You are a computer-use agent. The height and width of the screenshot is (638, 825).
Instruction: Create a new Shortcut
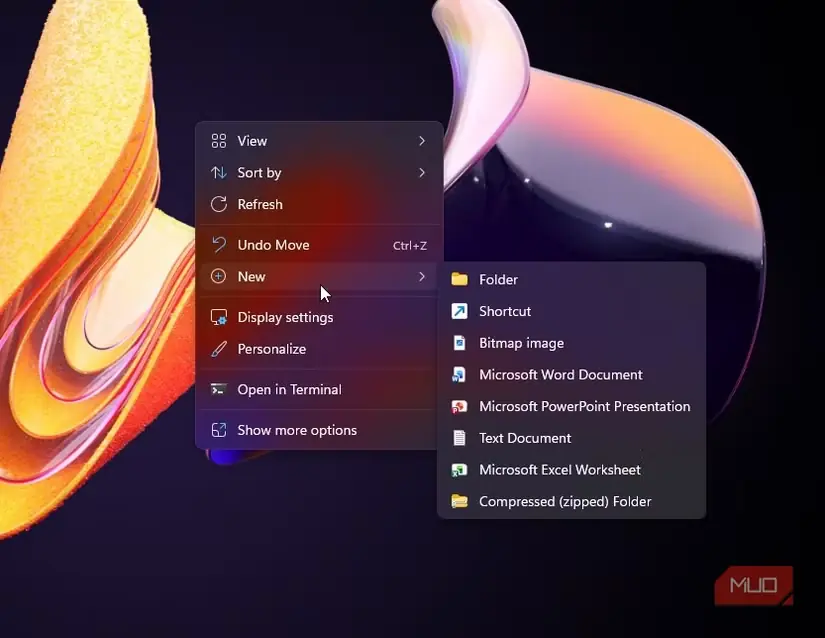tap(571, 311)
